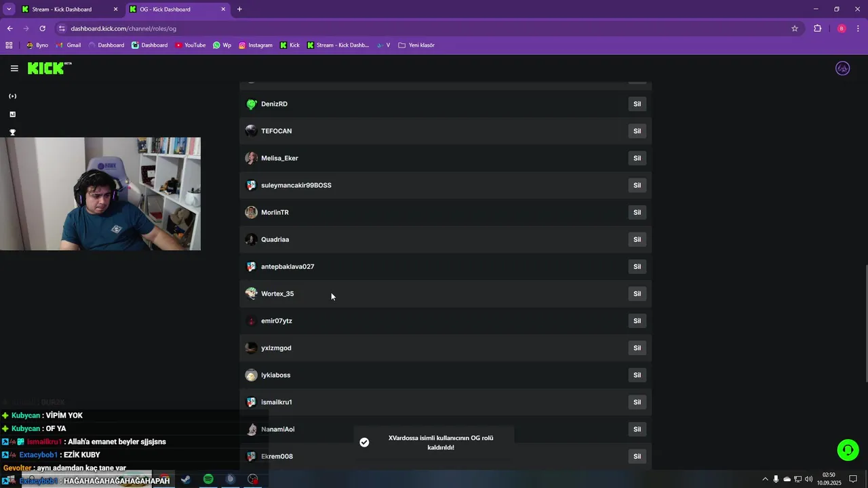Open the recording app in taskbar
Screen dimensions: 868x488
tap(253, 479)
